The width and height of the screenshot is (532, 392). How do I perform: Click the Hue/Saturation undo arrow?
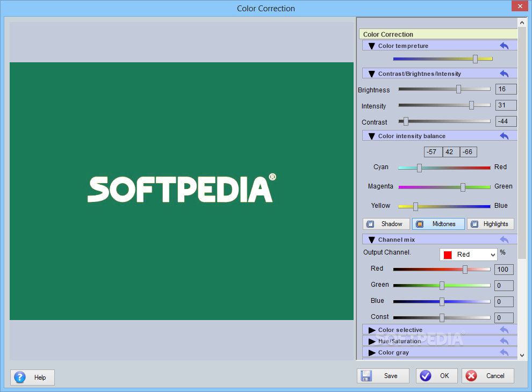504,341
